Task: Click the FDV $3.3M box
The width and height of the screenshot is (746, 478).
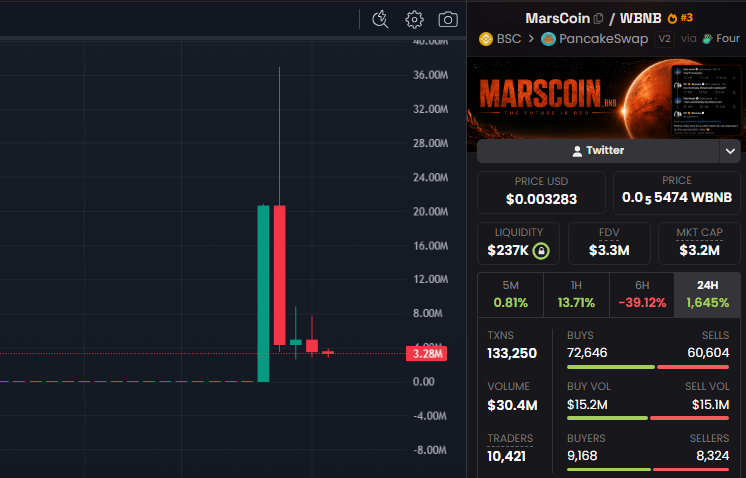Action: [609, 244]
